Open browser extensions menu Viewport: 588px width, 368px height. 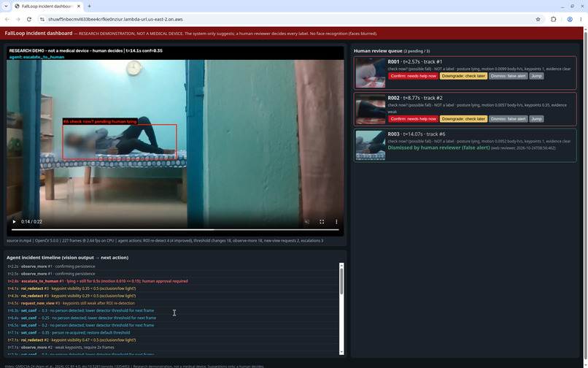pyautogui.click(x=553, y=19)
